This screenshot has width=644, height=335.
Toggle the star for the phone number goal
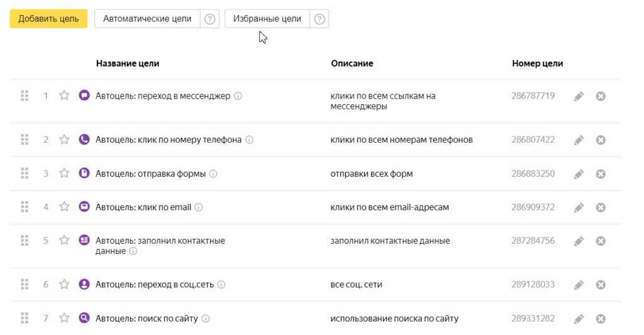[64, 140]
